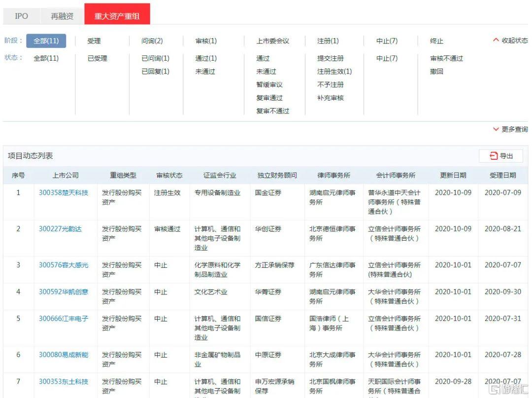Click acceptance date 2020-09-30
The image size is (532, 398).
pos(503,291)
